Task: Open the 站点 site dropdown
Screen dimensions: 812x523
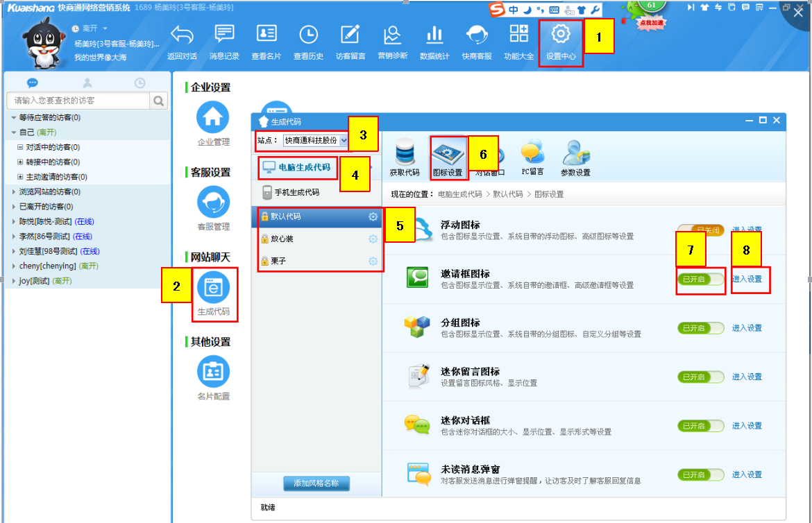Action: (344, 140)
